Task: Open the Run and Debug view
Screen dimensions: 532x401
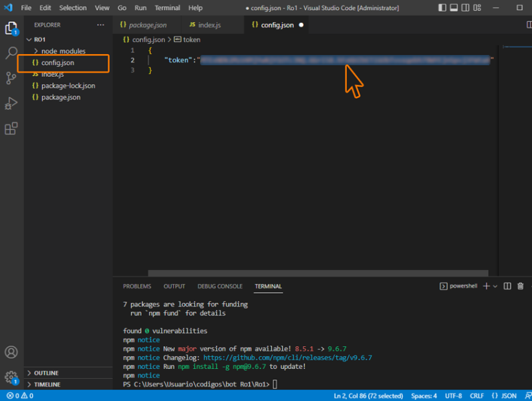Action: (x=11, y=104)
